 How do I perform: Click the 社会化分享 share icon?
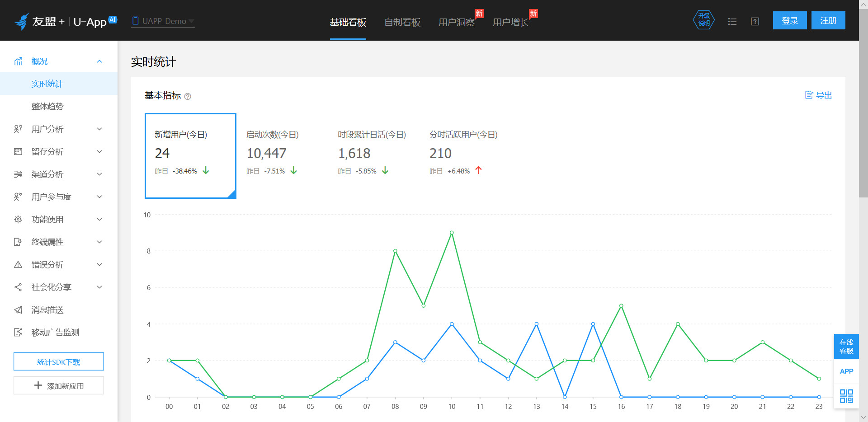[18, 287]
